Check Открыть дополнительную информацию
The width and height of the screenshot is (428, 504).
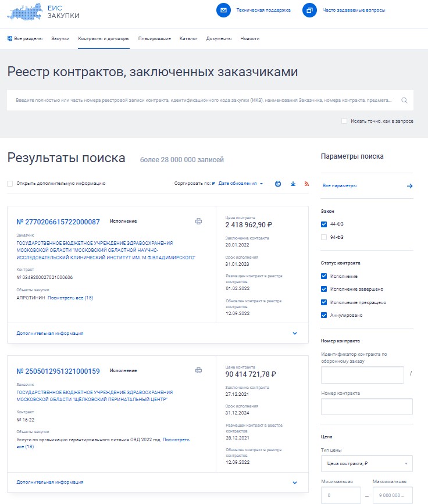(10, 184)
